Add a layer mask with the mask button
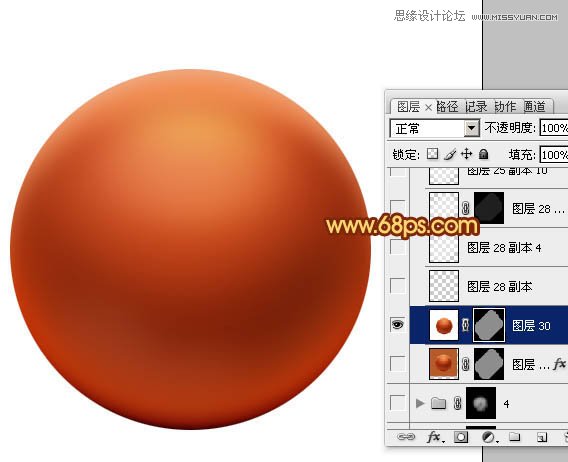The image size is (568, 462). tap(461, 437)
